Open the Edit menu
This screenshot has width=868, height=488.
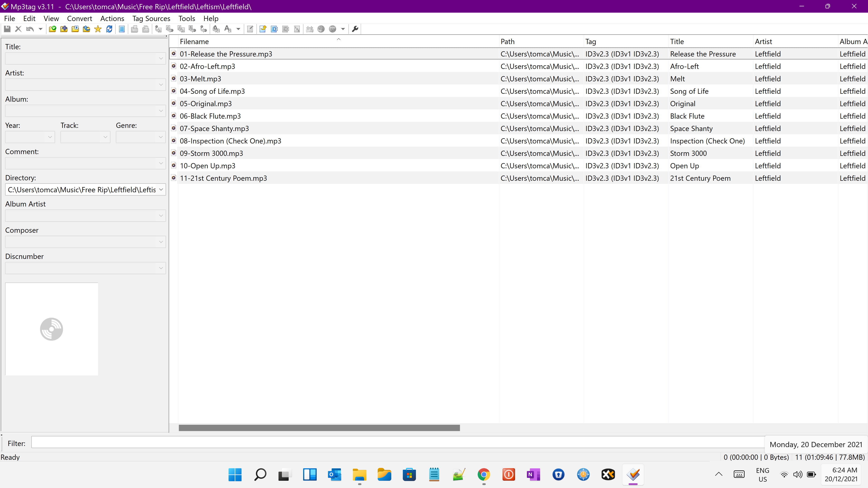(29, 19)
